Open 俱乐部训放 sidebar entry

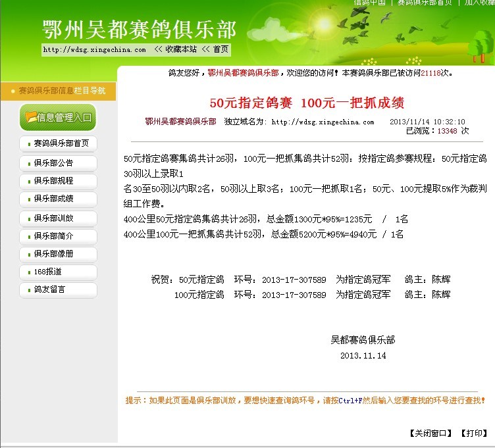[53, 218]
